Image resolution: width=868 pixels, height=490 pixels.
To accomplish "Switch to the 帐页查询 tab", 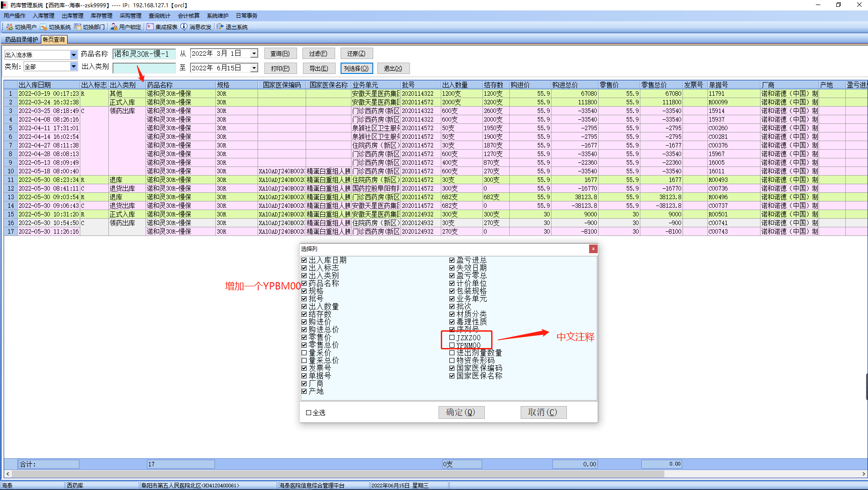I will pyautogui.click(x=54, y=40).
